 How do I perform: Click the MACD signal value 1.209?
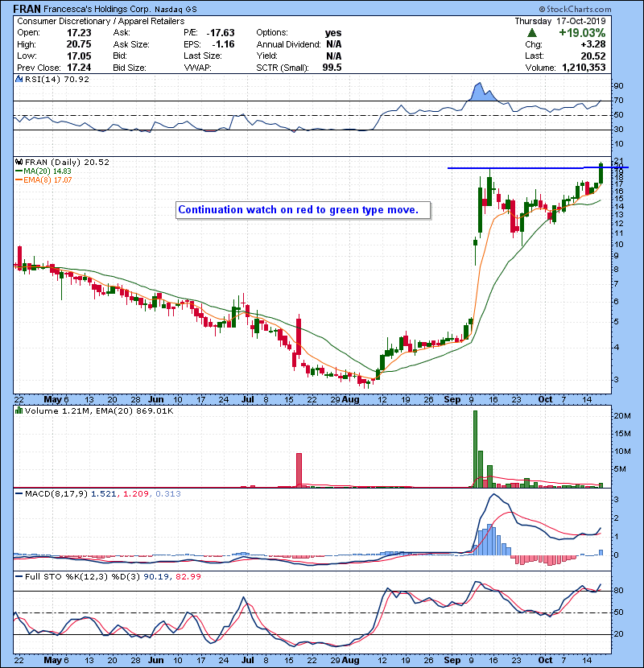coord(136,494)
